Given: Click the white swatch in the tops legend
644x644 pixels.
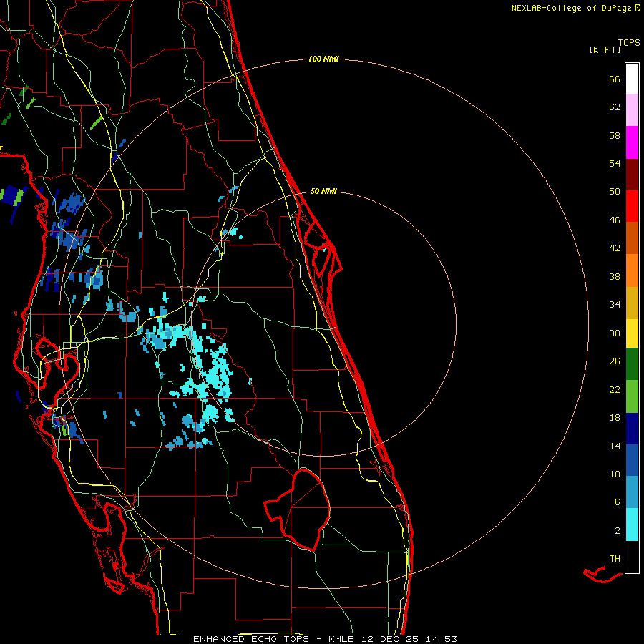Looking at the screenshot, I should [632, 79].
